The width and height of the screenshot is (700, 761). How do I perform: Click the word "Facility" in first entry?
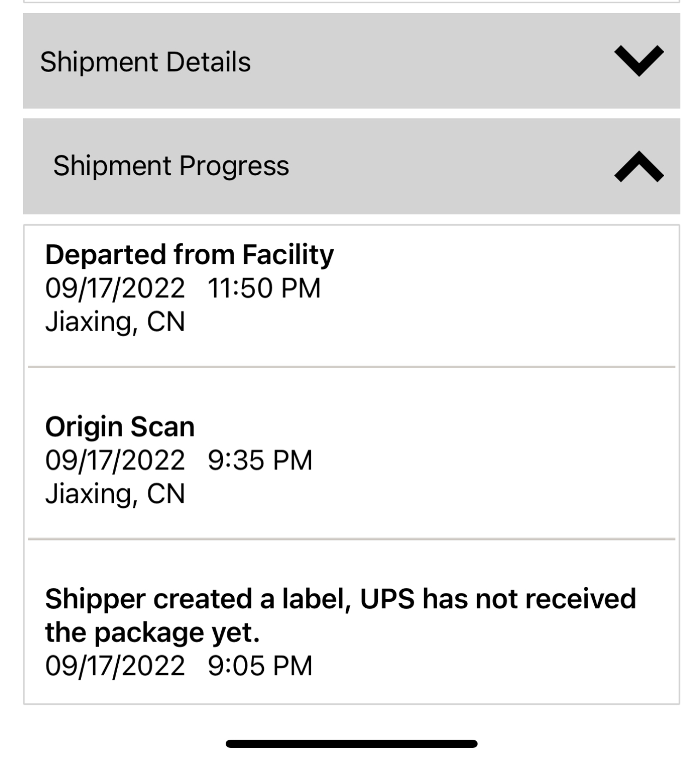click(x=288, y=255)
